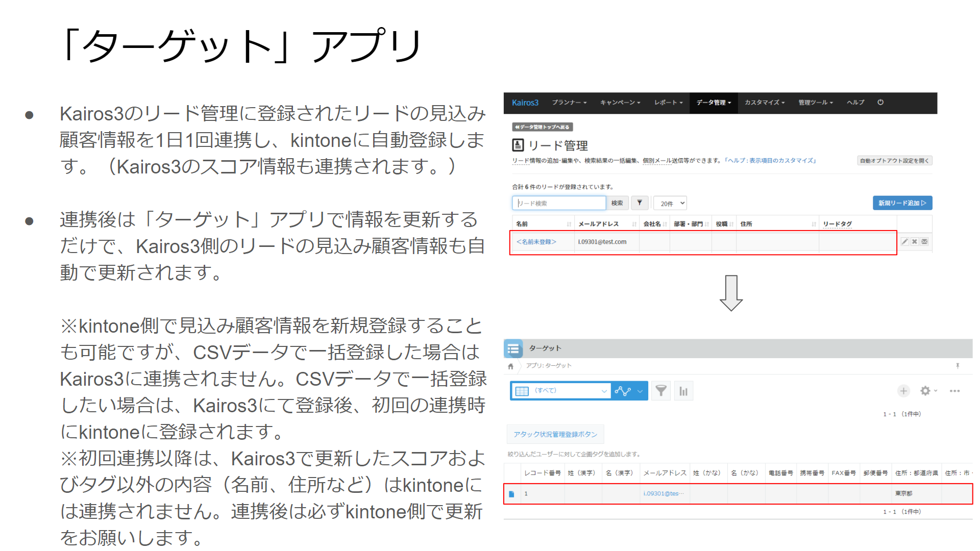Open the 20件 page size dropdown

[x=670, y=203]
